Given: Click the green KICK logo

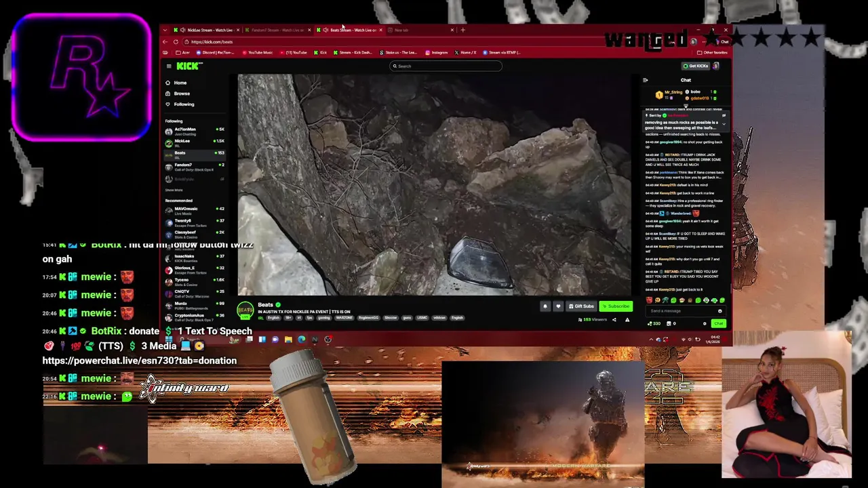Looking at the screenshot, I should pos(189,66).
